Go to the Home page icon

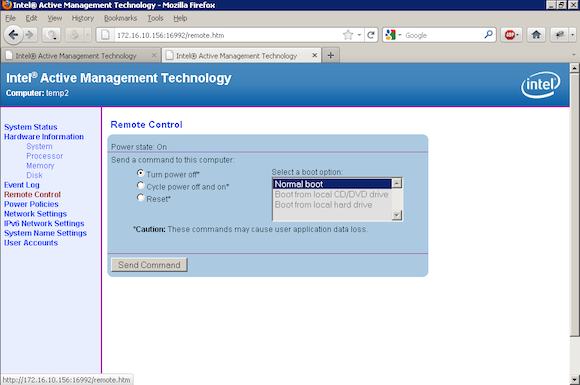pos(536,35)
